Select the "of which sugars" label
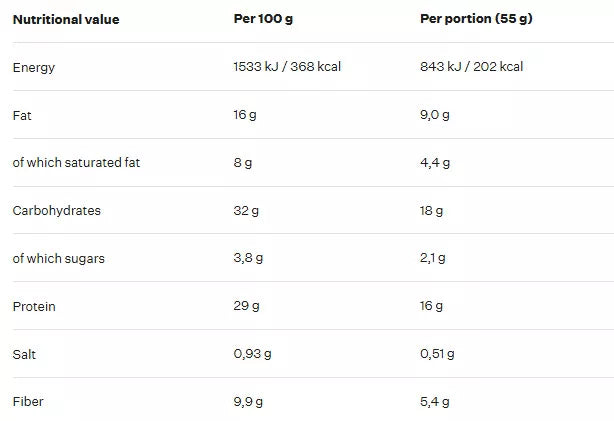This screenshot has height=421, width=614. click(58, 258)
